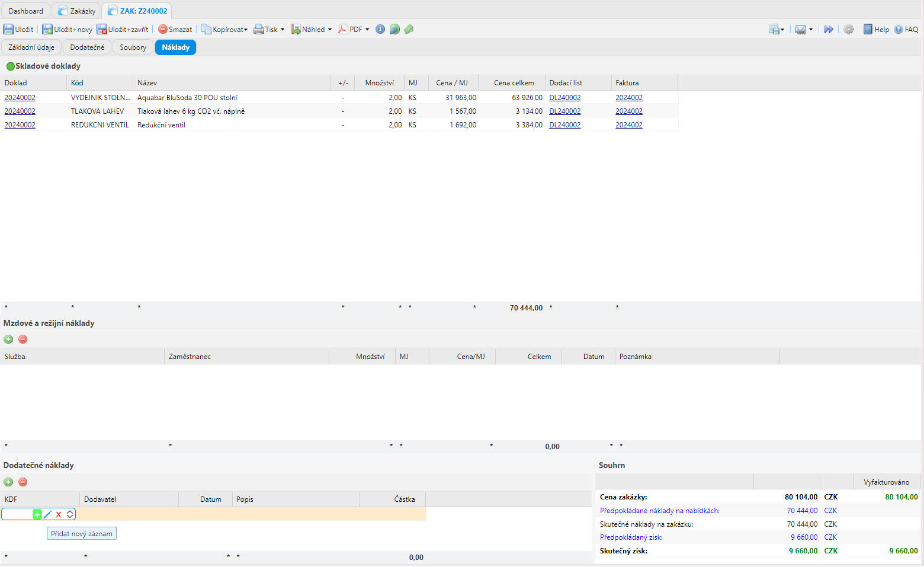The image size is (924, 567).
Task: Click the Popis column header
Action: 296,499
